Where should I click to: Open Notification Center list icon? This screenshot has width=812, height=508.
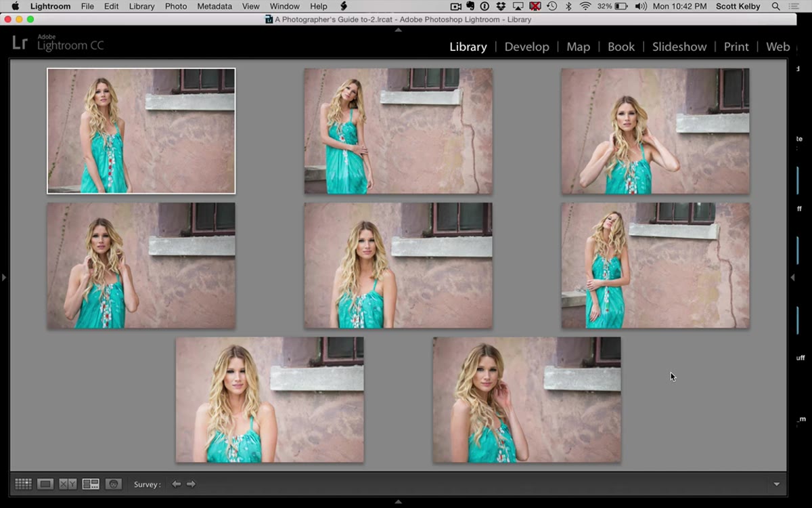[x=795, y=6]
